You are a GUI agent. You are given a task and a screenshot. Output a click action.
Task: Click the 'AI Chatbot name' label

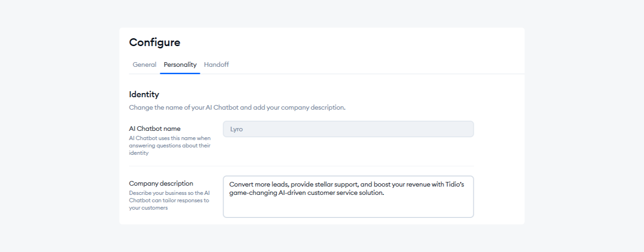pos(155,129)
